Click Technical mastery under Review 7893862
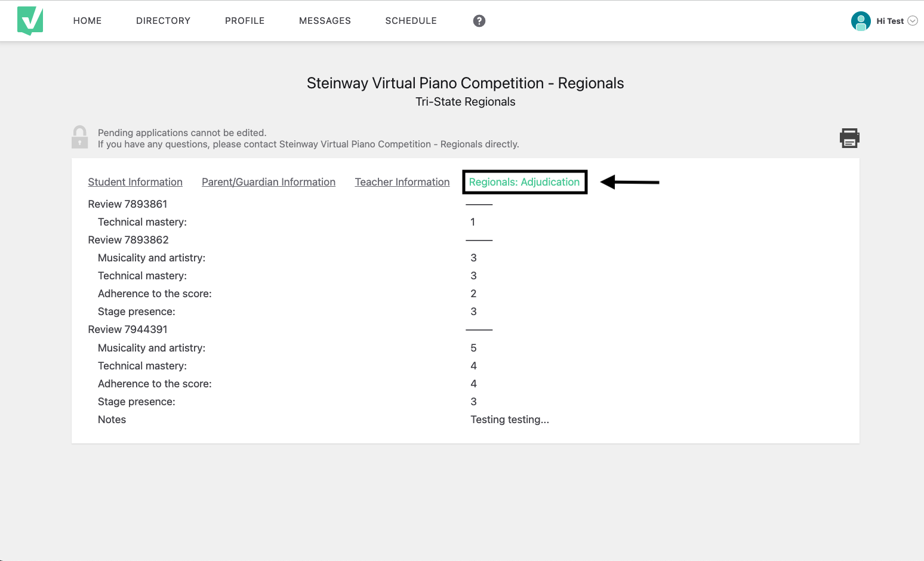The width and height of the screenshot is (924, 561). point(143,276)
